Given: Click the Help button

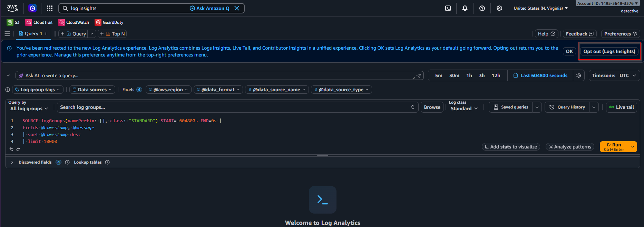Looking at the screenshot, I should (x=546, y=34).
